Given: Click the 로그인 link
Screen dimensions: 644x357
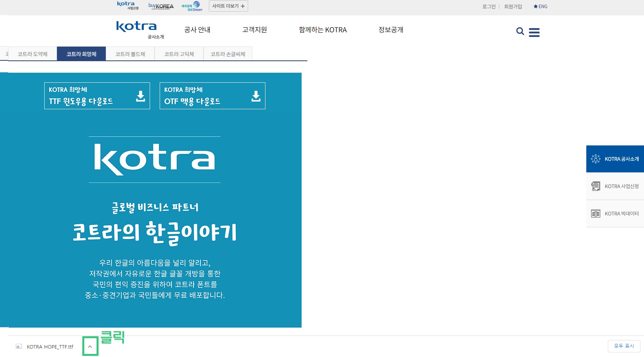Looking at the screenshot, I should pyautogui.click(x=489, y=7).
